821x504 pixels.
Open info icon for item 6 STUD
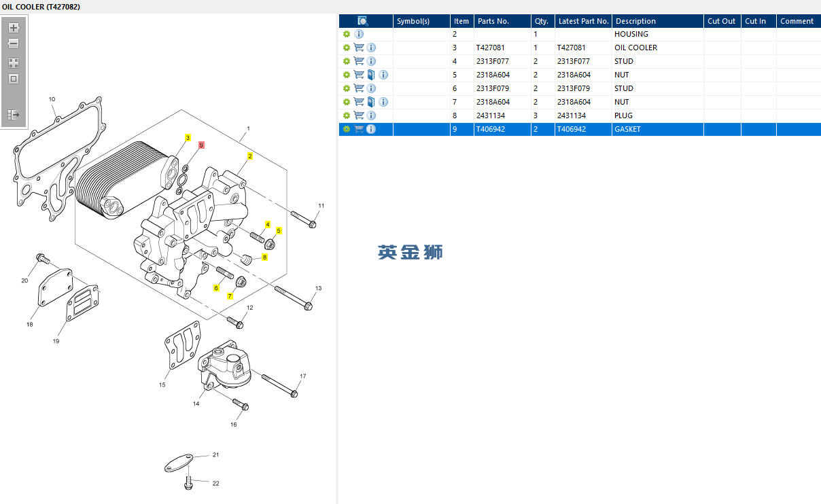(371, 88)
